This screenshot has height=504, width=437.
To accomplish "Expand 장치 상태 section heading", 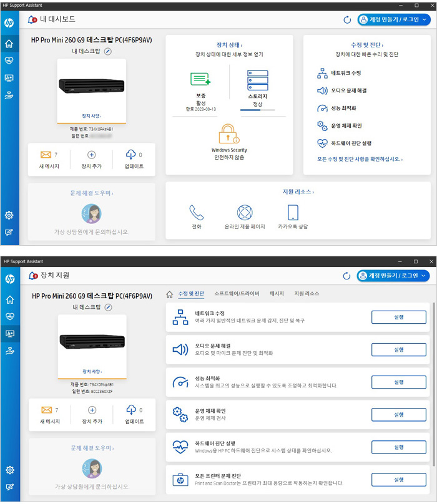I will point(229,45).
